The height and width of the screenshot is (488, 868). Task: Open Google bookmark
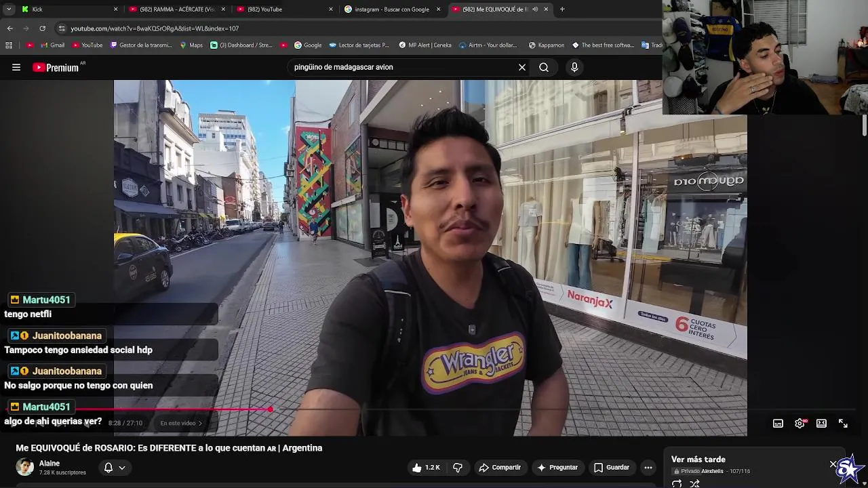[308, 45]
